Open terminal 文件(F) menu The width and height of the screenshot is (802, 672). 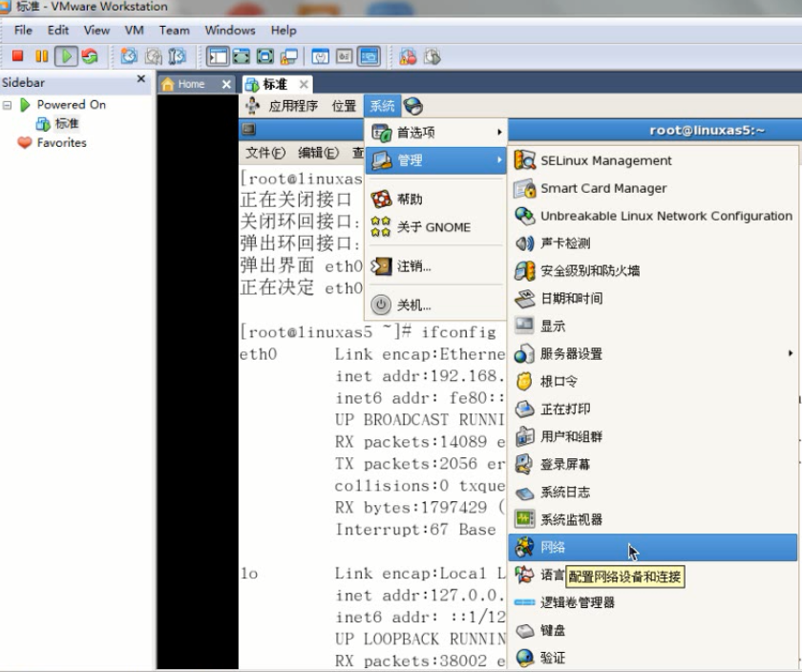point(265,153)
